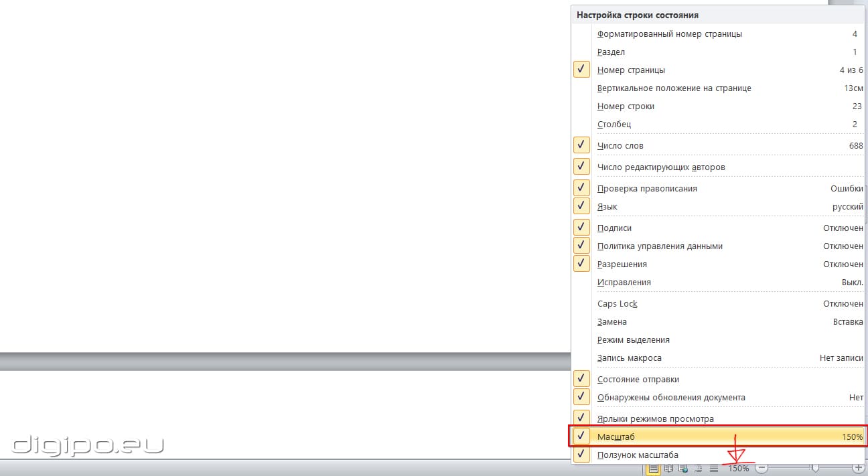Switch to Draft view icon
Screen dimensions: 868x476
714,469
